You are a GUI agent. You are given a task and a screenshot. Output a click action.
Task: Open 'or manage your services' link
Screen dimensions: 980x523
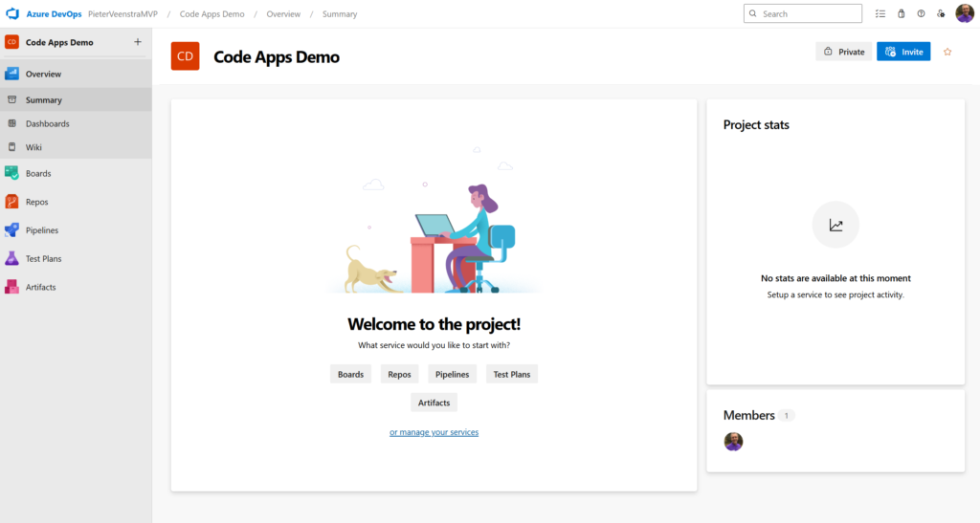[434, 432]
